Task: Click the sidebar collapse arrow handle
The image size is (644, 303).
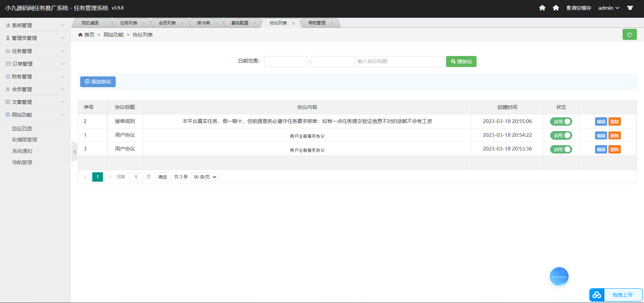Action: [x=74, y=152]
